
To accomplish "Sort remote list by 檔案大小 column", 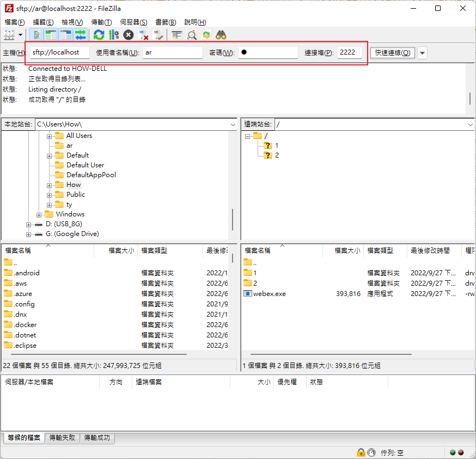I will [343, 251].
